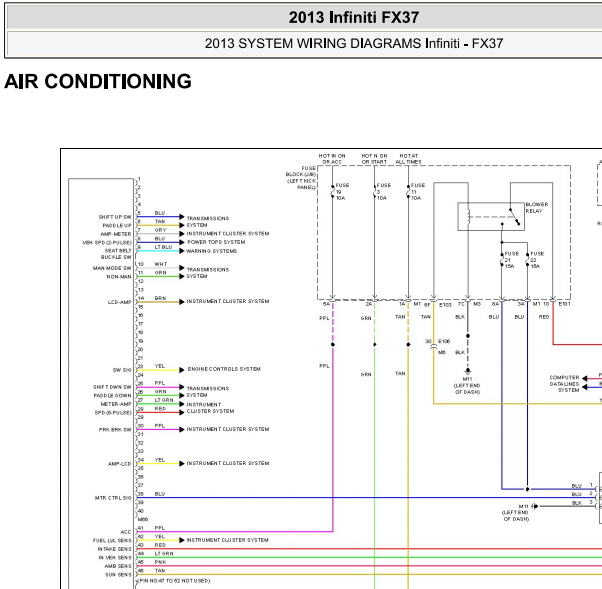
Task: Click "INSTRUMENT CLUSTER SYSTEM" on the BRN wire
Action: point(228,301)
